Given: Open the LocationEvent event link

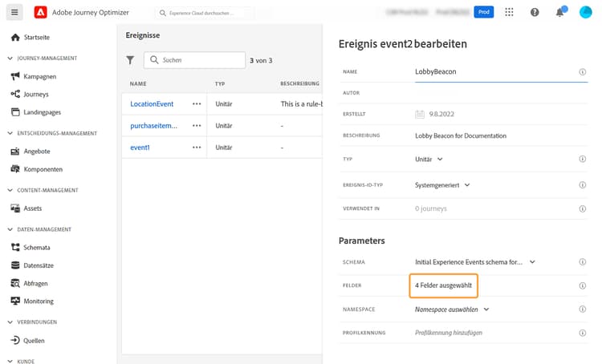Looking at the screenshot, I should 152,104.
